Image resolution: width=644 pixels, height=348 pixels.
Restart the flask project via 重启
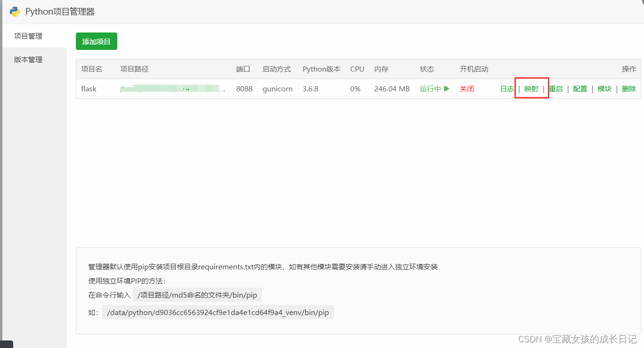(x=556, y=89)
